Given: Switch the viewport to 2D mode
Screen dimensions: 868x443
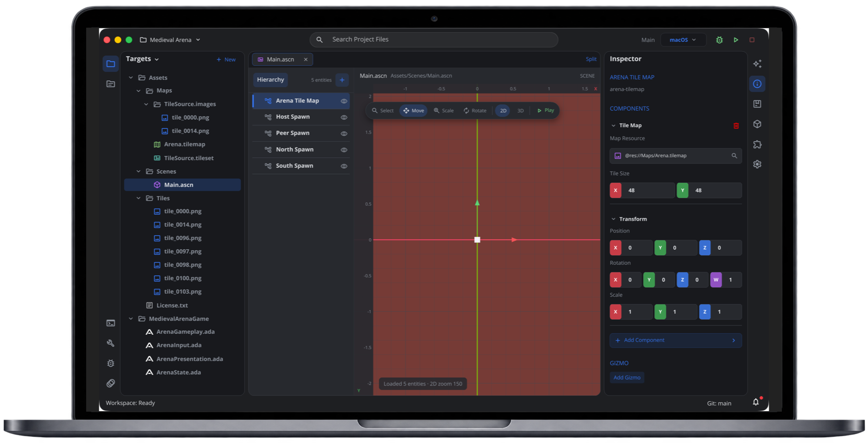Looking at the screenshot, I should click(503, 111).
